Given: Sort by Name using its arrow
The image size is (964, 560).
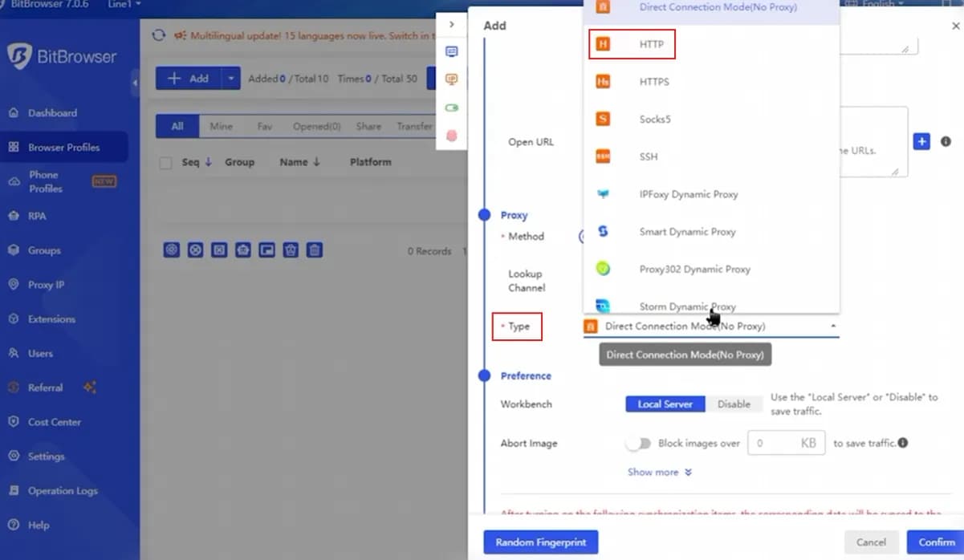Looking at the screenshot, I should coord(316,162).
